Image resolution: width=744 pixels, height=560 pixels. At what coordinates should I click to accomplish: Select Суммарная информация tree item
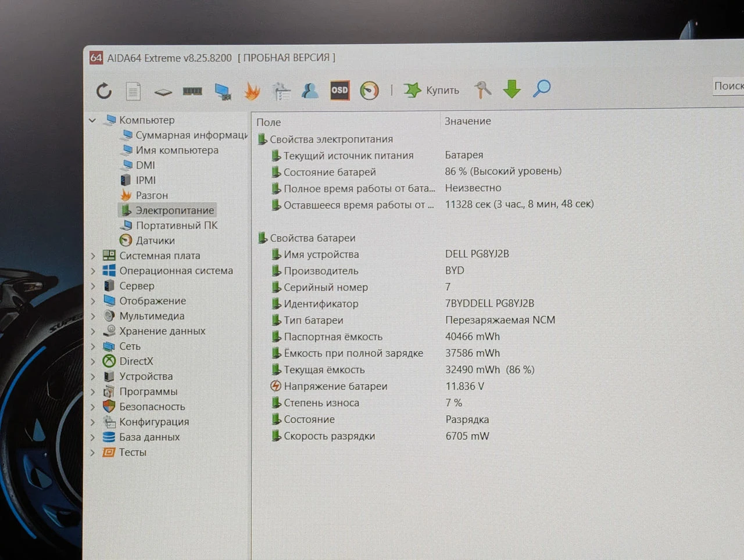[x=185, y=135]
